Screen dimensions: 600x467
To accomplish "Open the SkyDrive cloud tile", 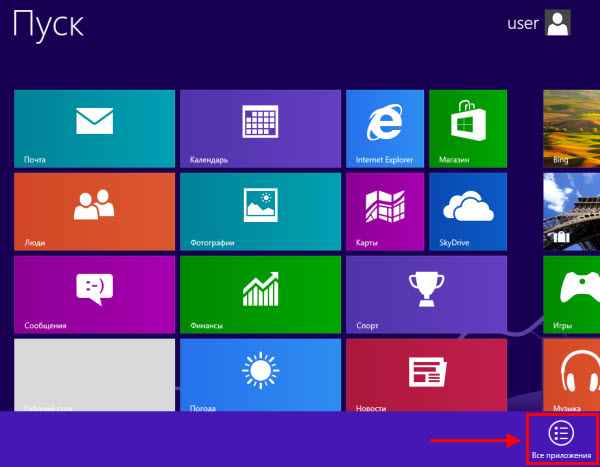I will [467, 210].
